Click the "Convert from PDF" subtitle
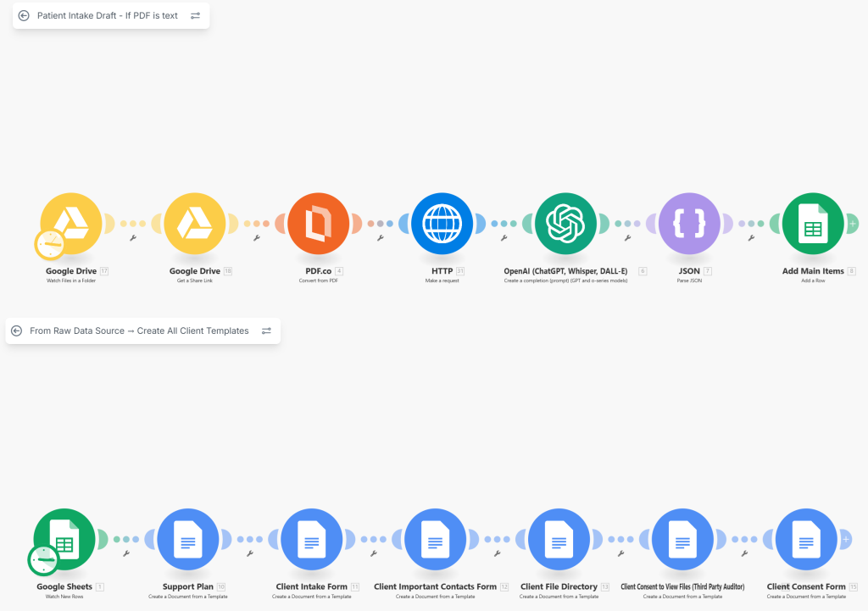The image size is (868, 611). click(319, 281)
